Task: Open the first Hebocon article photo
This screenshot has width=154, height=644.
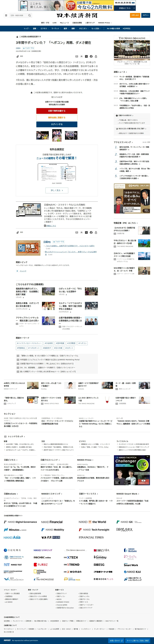Action: (43, 135)
